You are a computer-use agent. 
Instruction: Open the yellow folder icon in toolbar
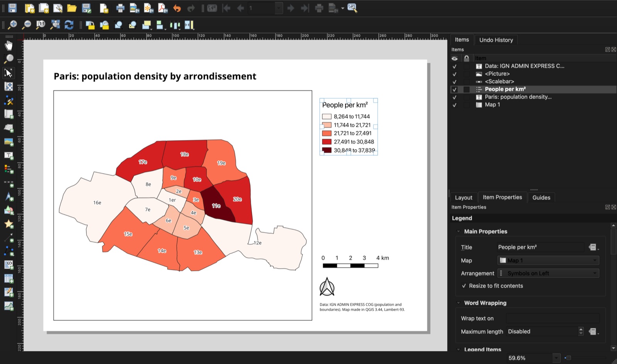tap(72, 8)
